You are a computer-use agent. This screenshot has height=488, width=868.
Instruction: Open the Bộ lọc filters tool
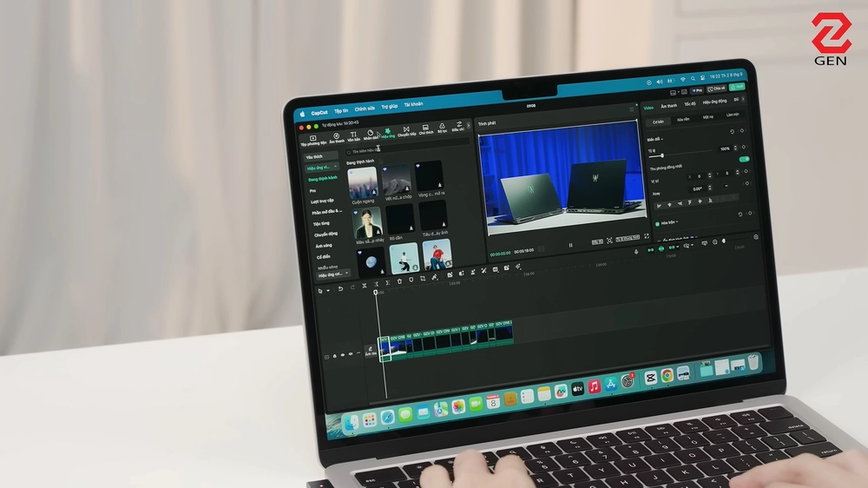pyautogui.click(x=442, y=128)
